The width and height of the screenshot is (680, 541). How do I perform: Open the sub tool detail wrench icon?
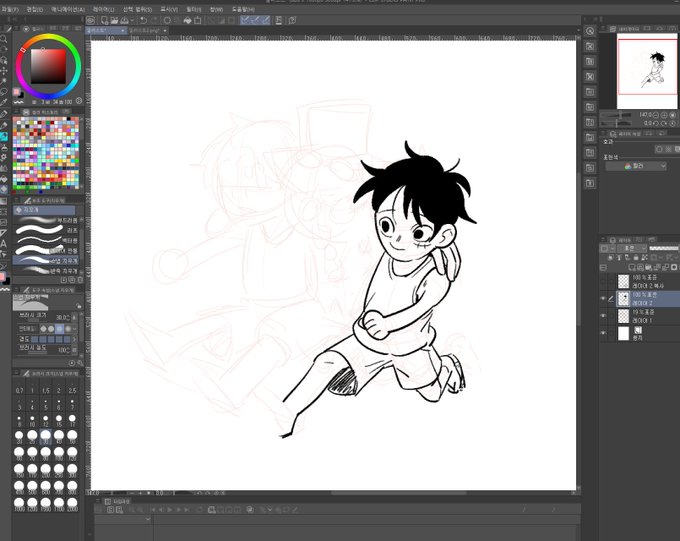pyautogui.click(x=80, y=363)
